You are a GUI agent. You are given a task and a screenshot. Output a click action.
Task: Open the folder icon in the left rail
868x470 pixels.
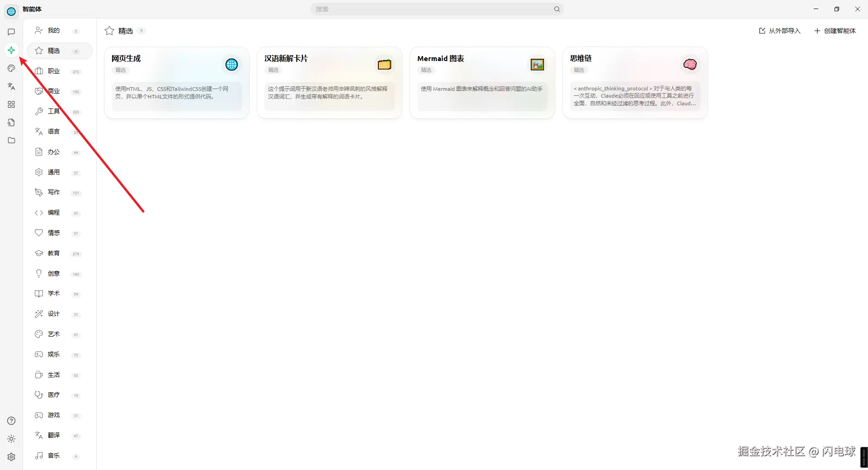[x=11, y=141]
